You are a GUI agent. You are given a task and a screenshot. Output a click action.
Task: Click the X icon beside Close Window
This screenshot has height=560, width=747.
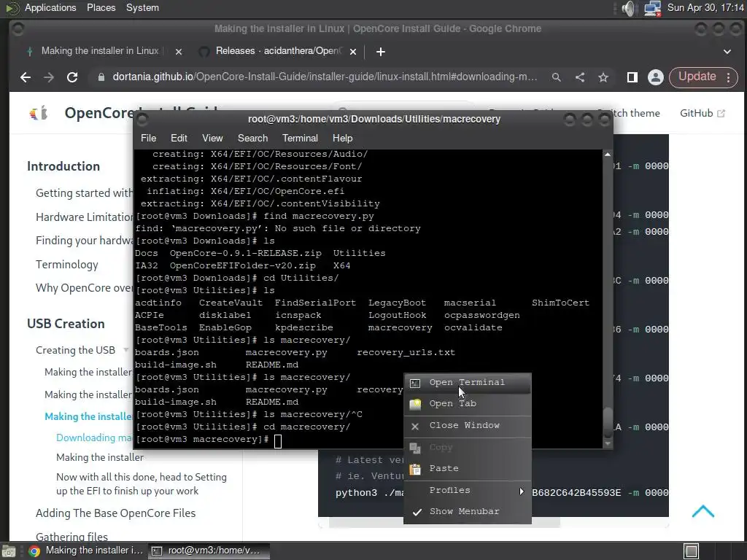(x=415, y=426)
